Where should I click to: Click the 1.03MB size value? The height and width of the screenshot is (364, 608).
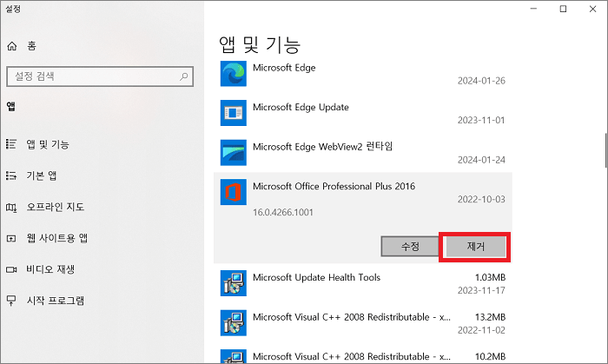click(490, 277)
